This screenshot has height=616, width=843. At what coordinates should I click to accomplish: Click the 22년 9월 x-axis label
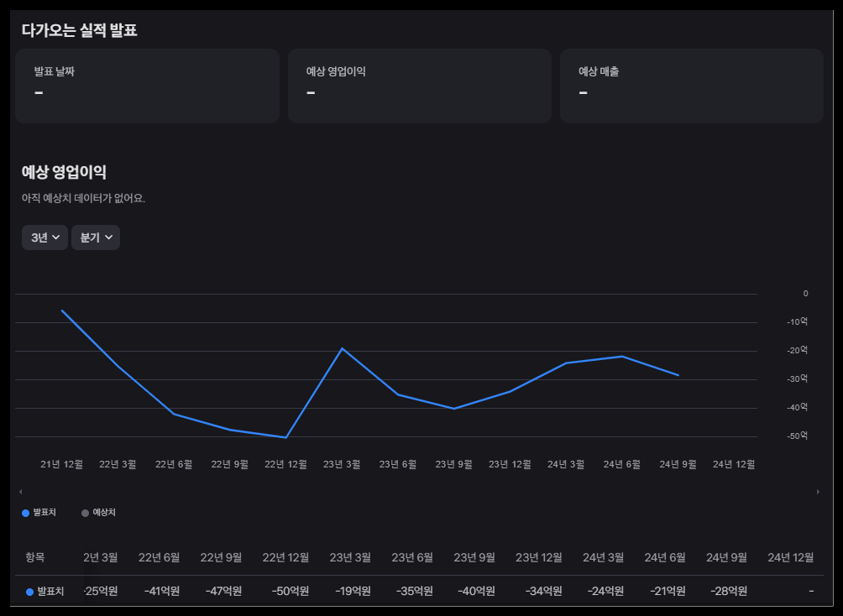pyautogui.click(x=229, y=464)
